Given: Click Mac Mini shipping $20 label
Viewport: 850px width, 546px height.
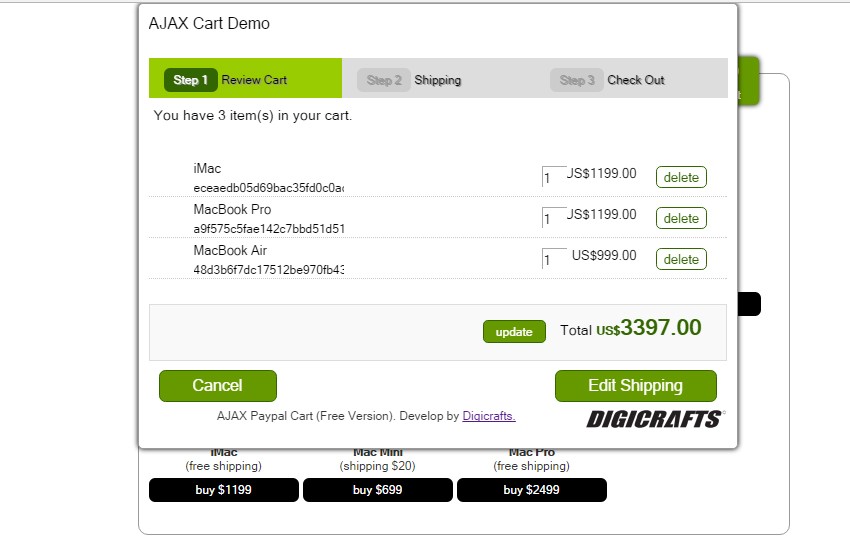Looking at the screenshot, I should pyautogui.click(x=377, y=466).
